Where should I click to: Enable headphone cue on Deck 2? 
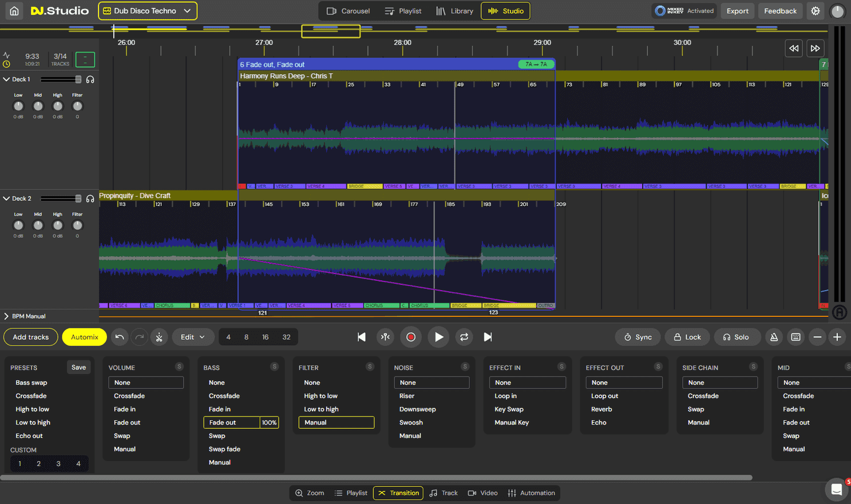90,198
